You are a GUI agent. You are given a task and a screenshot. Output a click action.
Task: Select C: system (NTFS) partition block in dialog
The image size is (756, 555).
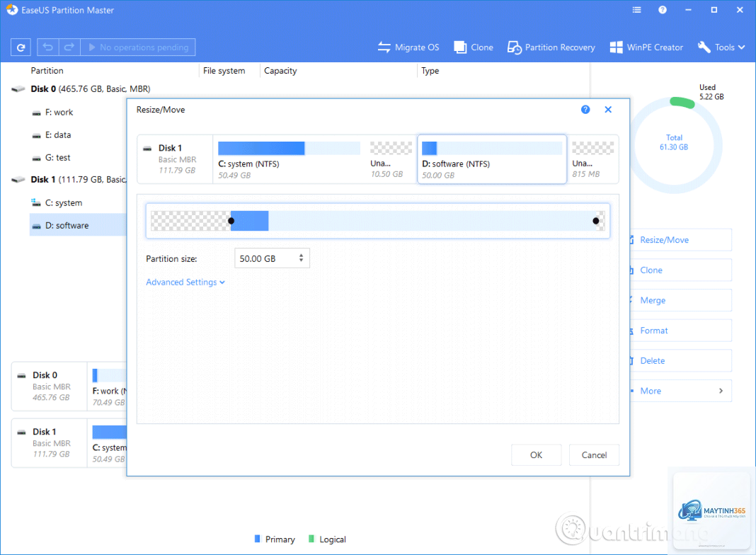pos(290,160)
